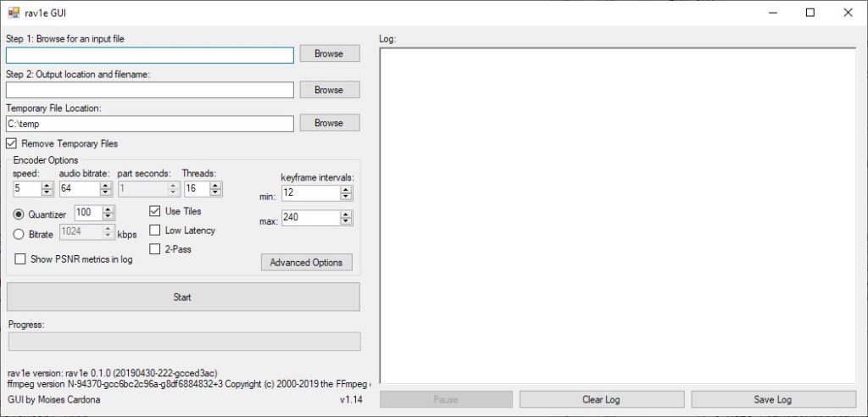The image size is (868, 417).
Task: Click the speed value field showing 5
Action: [x=28, y=189]
